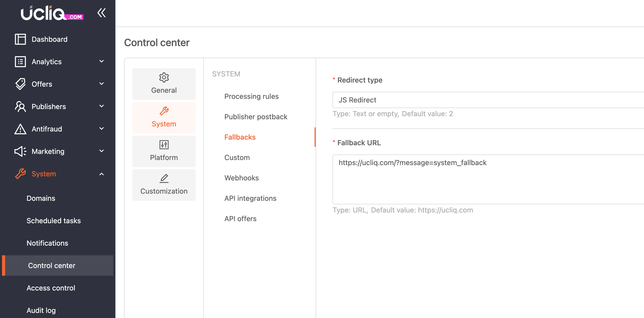Open Access control page

[x=51, y=288]
